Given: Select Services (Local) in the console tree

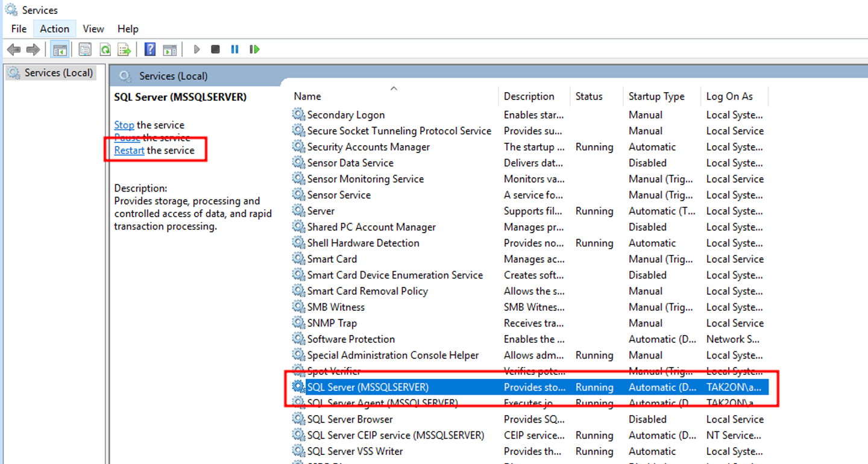Looking at the screenshot, I should tap(58, 73).
